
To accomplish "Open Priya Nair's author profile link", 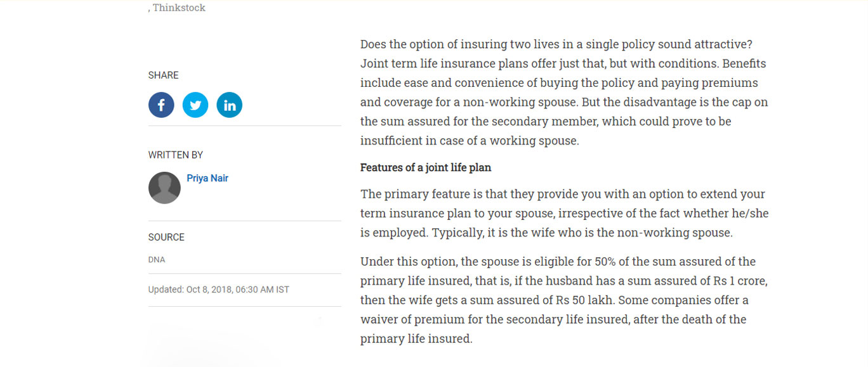I will [207, 178].
